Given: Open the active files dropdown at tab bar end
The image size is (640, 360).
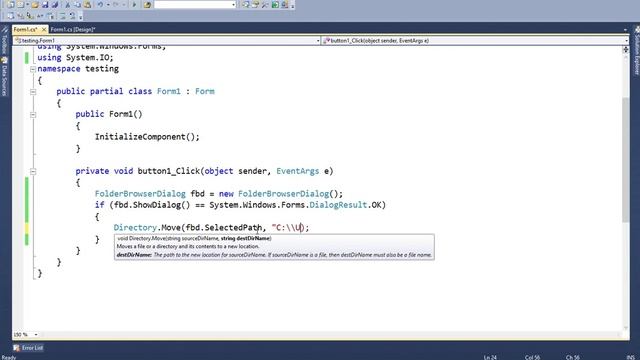Looking at the screenshot, I should click(625, 30).
